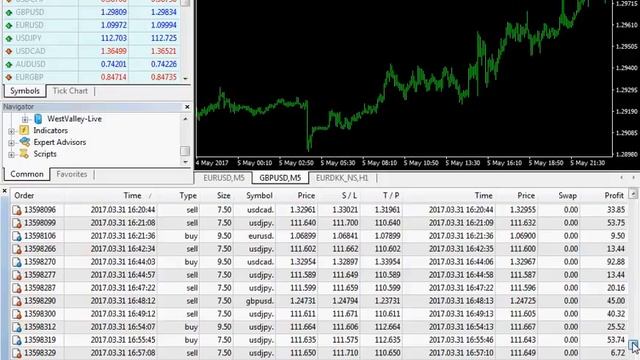Image resolution: width=640 pixels, height=360 pixels.
Task: Sort by Type column header
Action: click(188, 196)
